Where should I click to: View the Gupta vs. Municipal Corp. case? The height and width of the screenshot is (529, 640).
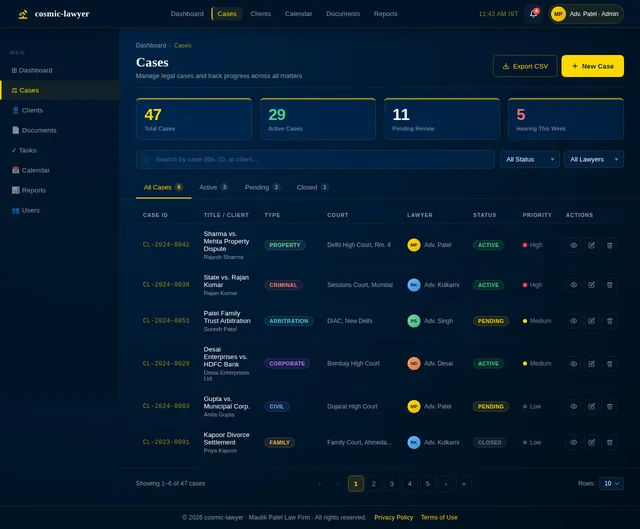[x=574, y=407]
